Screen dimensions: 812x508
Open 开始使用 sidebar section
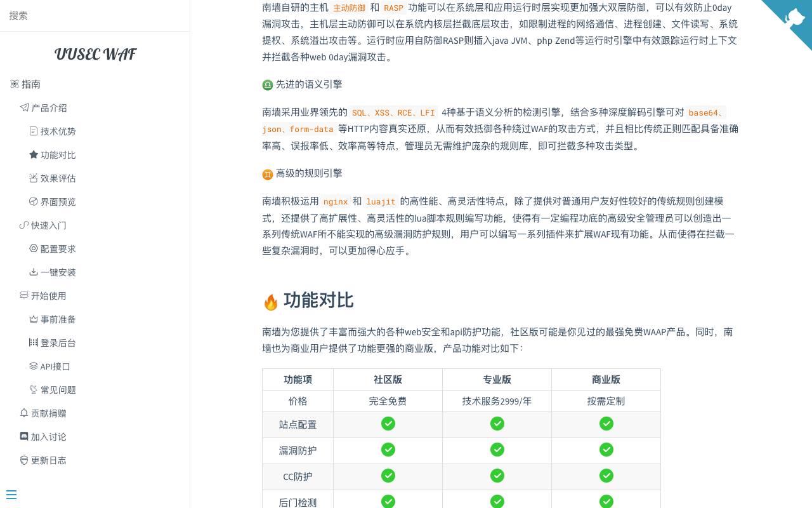tap(49, 295)
